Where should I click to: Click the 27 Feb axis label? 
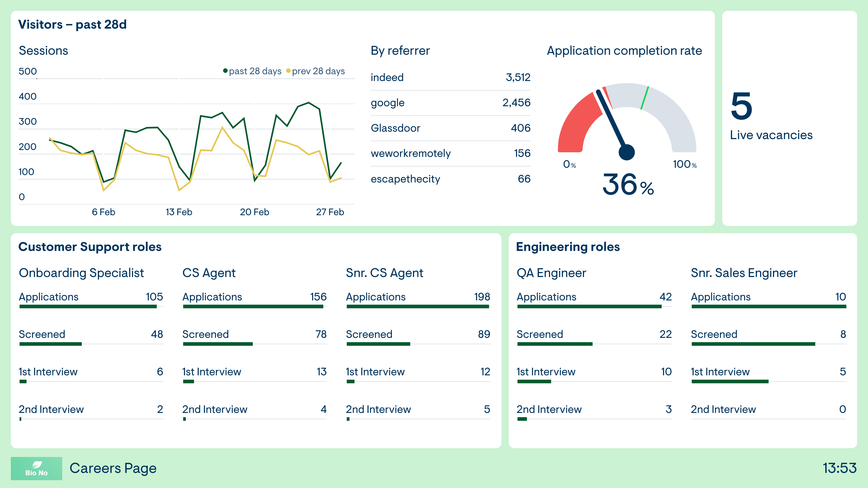(330, 212)
